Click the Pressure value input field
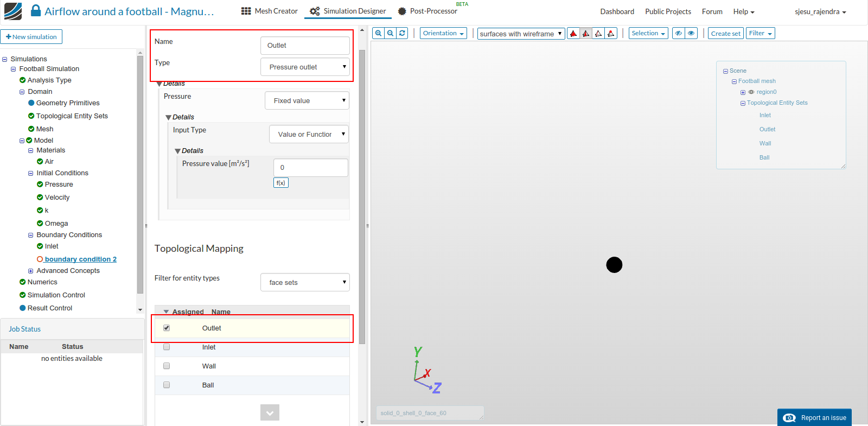Image resolution: width=868 pixels, height=426 pixels. point(311,168)
